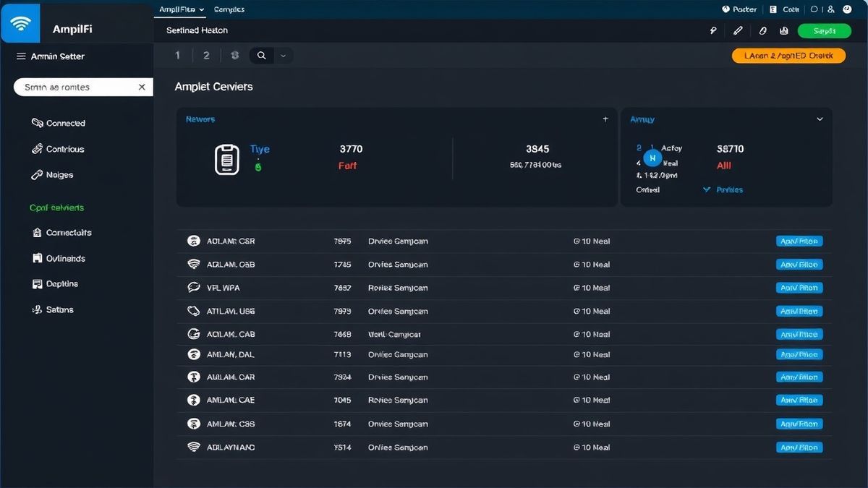868x488 pixels.
Task: Click the blue button in row 7924
Action: (799, 377)
